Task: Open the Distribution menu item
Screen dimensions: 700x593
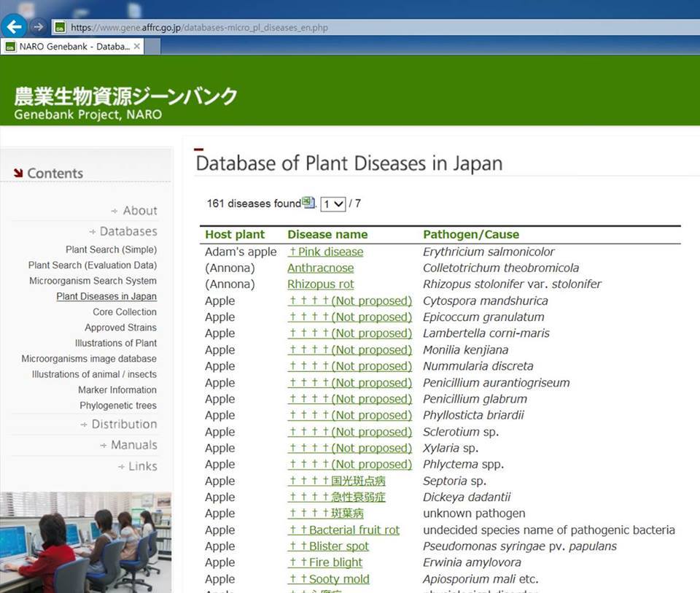Action: tap(119, 424)
